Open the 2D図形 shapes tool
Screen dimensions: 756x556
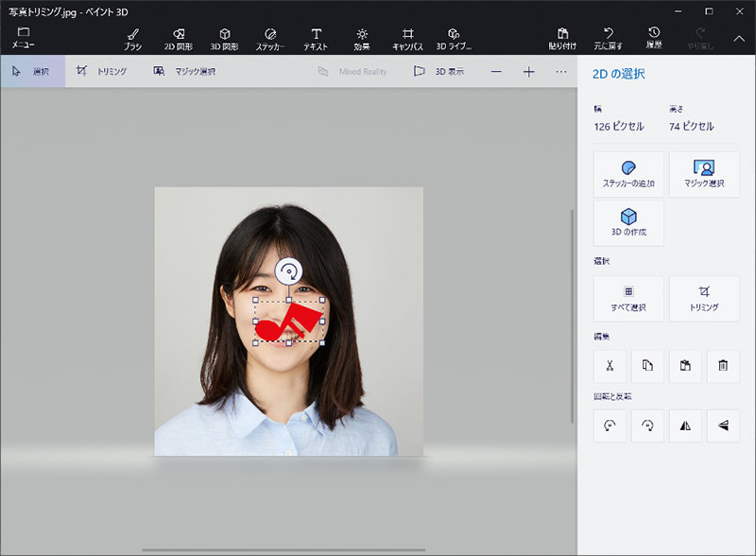(x=179, y=38)
